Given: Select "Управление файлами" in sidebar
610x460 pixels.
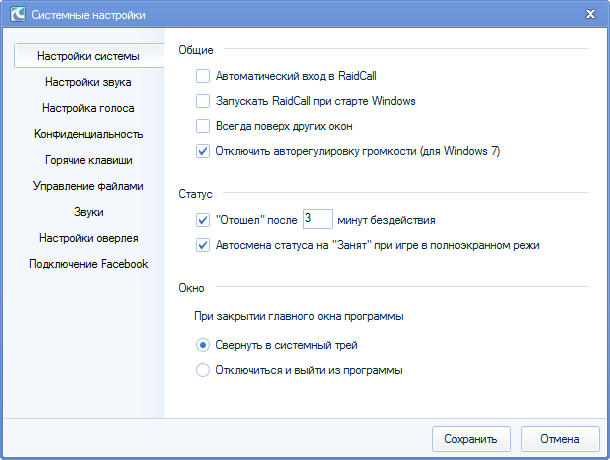Looking at the screenshot, I should coord(88,186).
